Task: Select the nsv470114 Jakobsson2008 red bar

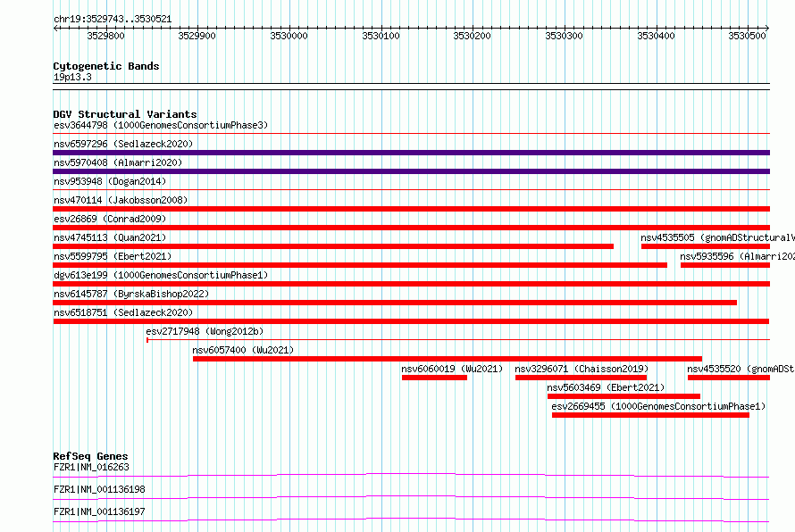Action: (x=411, y=209)
